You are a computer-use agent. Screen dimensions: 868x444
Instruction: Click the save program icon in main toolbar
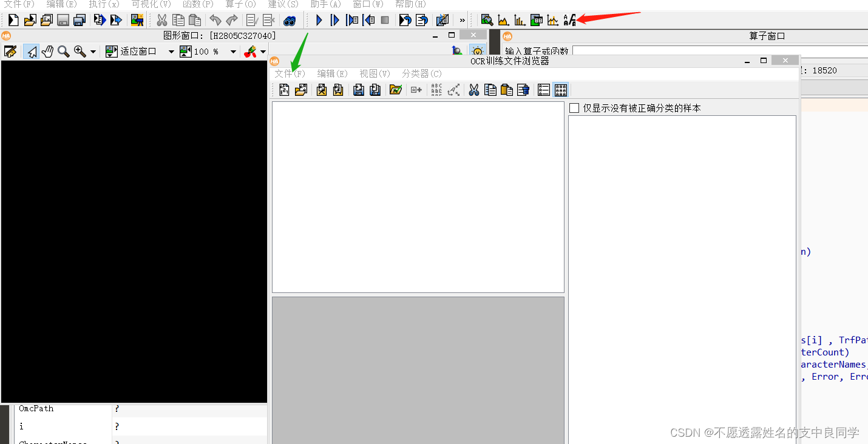point(63,20)
